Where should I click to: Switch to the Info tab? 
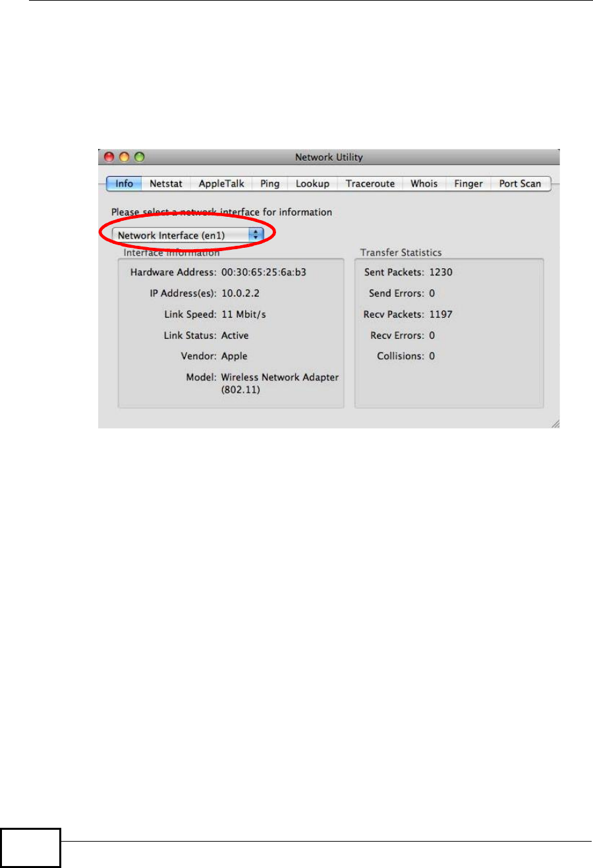pyautogui.click(x=124, y=184)
